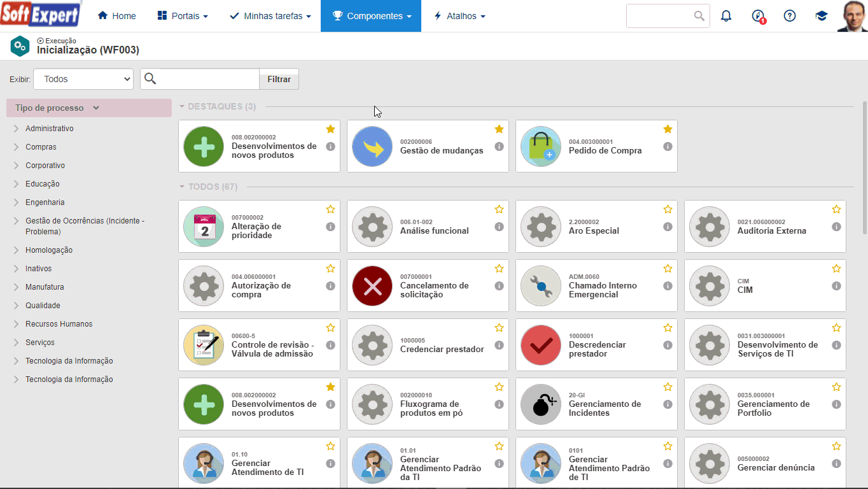868x489 pixels.
Task: Click the Descredenciar prestador checkmark icon
Action: 541,345
